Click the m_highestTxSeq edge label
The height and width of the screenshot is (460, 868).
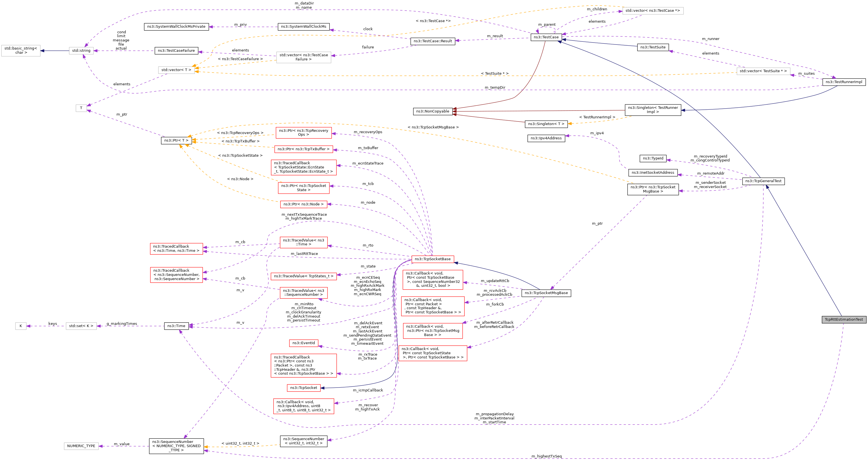click(x=547, y=457)
